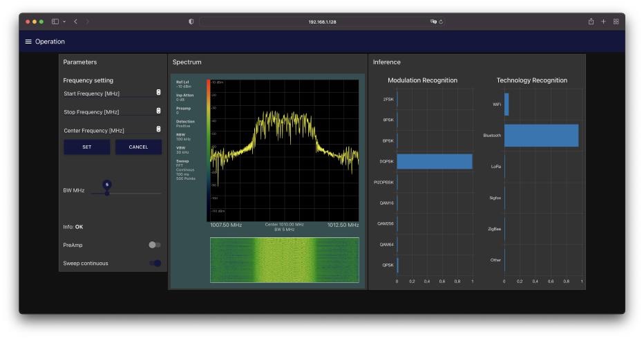Viewport: 644px width, 339px height.
Task: Go forward with the browser forward arrow
Action: click(x=87, y=21)
